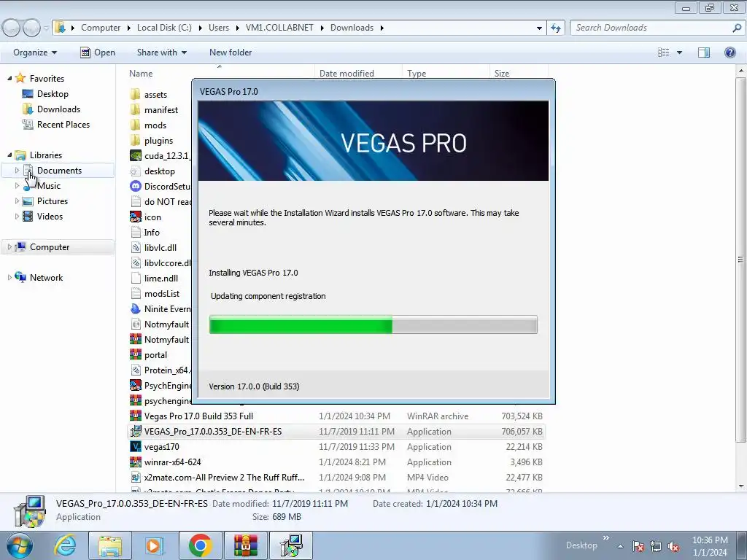
Task: Toggle the preview pane icon
Action: pos(704,52)
